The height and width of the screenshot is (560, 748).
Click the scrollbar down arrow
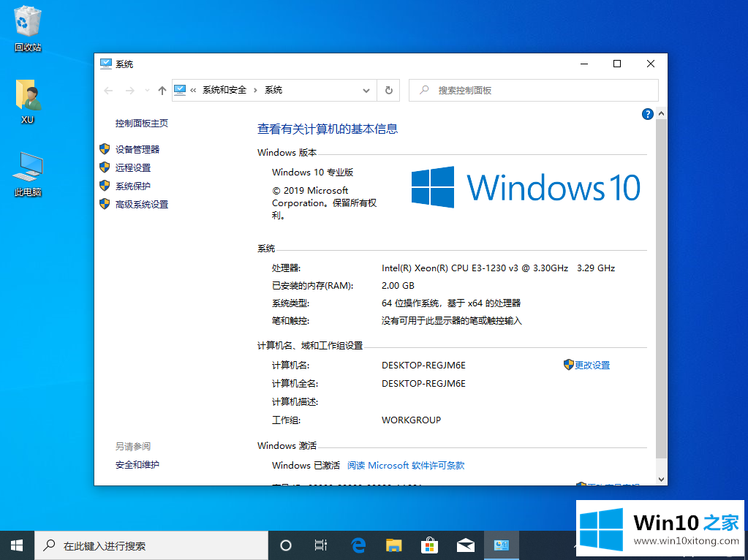661,480
